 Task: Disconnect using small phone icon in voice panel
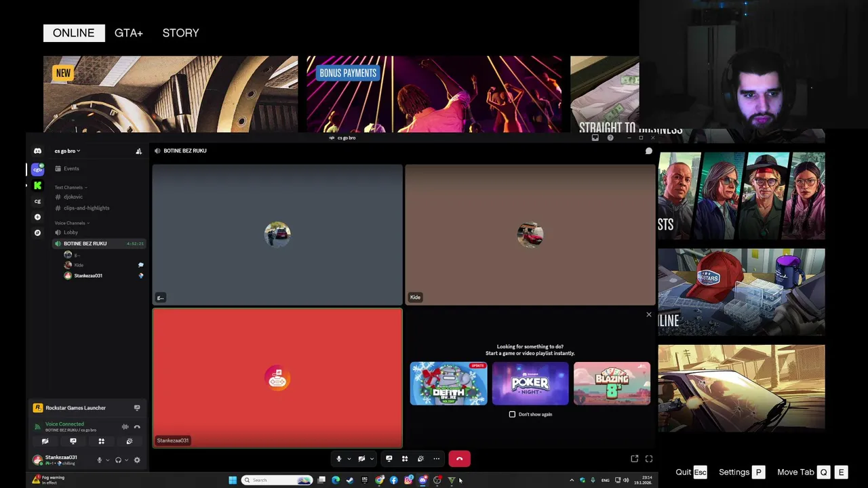pos(137,426)
